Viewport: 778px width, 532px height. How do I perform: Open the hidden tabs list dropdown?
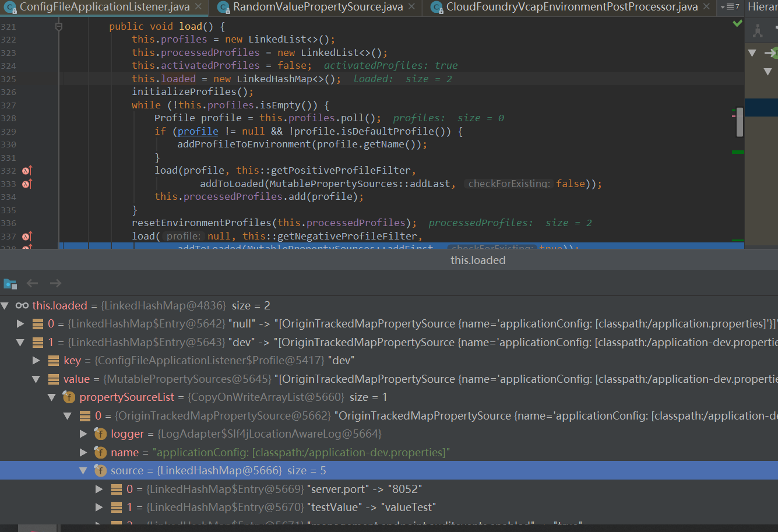pyautogui.click(x=730, y=7)
